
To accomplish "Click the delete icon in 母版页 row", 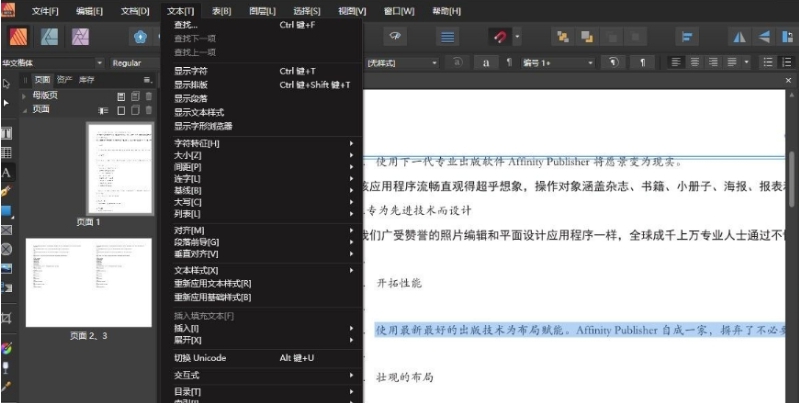I will pyautogui.click(x=149, y=96).
